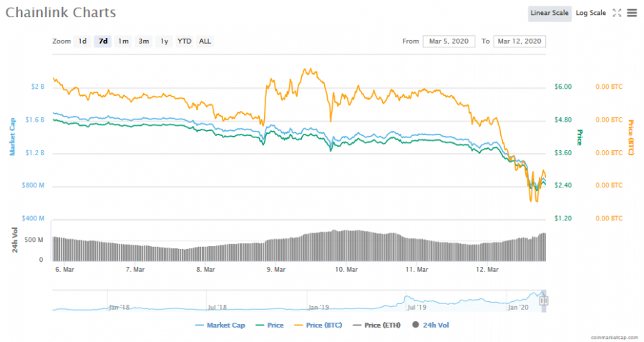This screenshot has width=644, height=342.
Task: Toggle 24h Vol series in legend
Action: (431, 325)
